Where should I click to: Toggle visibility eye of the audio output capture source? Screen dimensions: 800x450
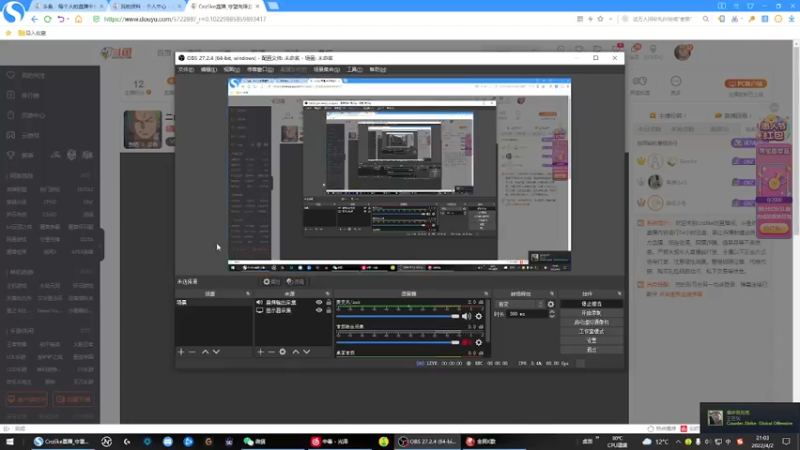point(319,302)
